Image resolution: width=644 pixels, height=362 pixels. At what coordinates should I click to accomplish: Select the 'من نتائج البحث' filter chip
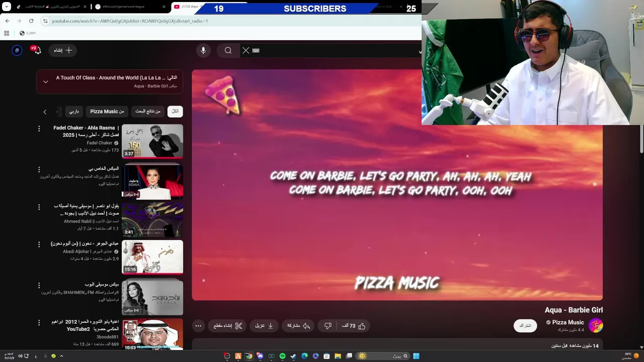pyautogui.click(x=148, y=111)
